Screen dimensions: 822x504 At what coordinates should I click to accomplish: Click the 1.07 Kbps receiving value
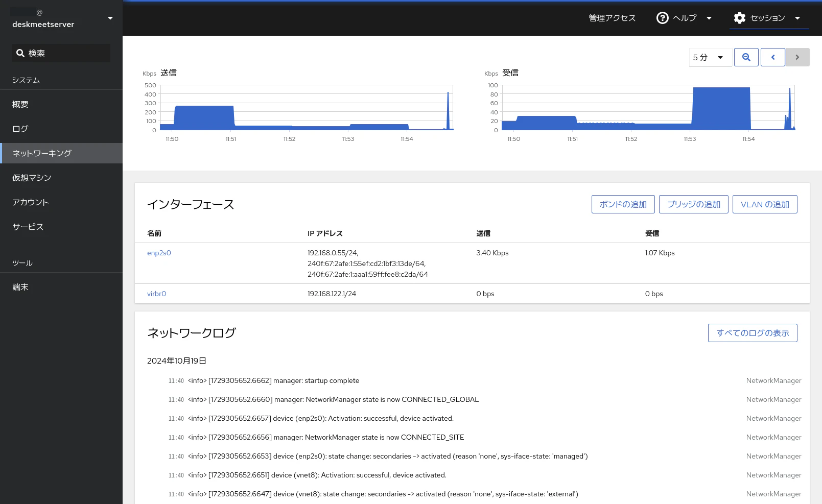coord(660,253)
